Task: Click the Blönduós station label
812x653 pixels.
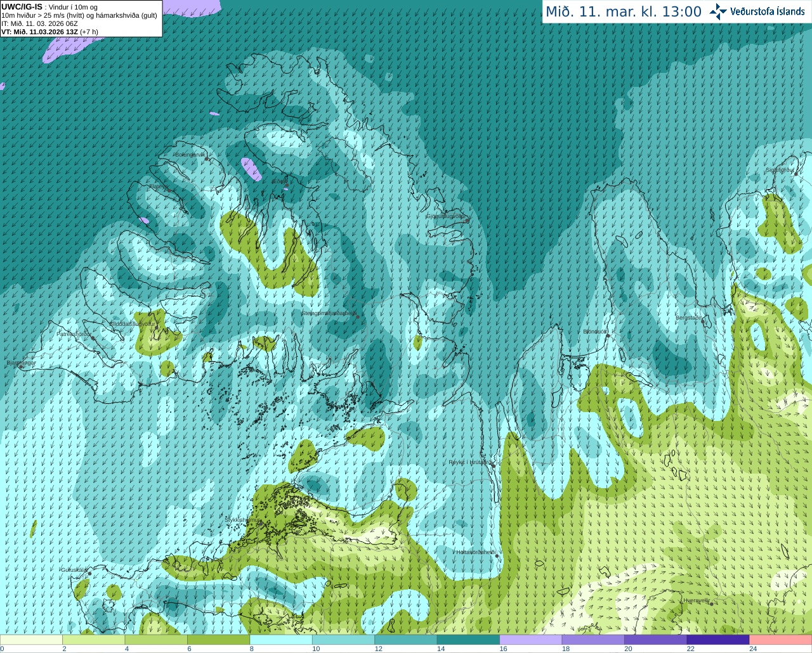Action: (x=595, y=332)
